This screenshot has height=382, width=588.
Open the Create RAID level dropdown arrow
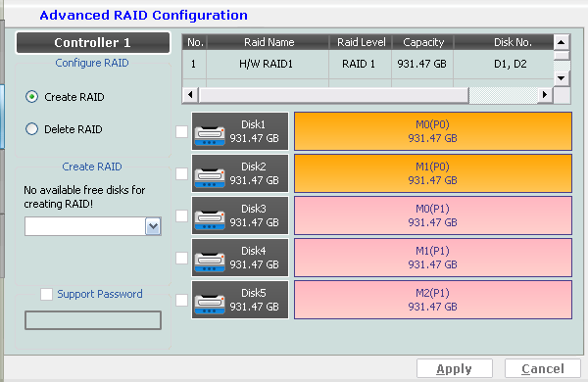[153, 226]
